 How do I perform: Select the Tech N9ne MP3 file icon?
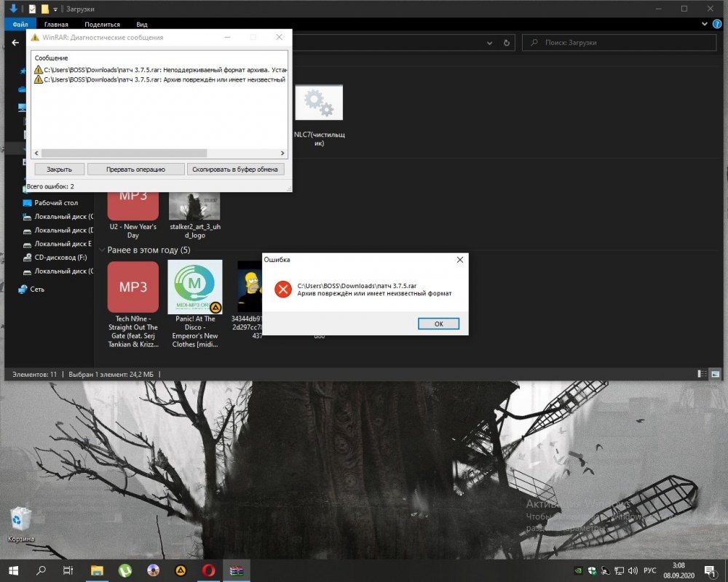click(132, 287)
